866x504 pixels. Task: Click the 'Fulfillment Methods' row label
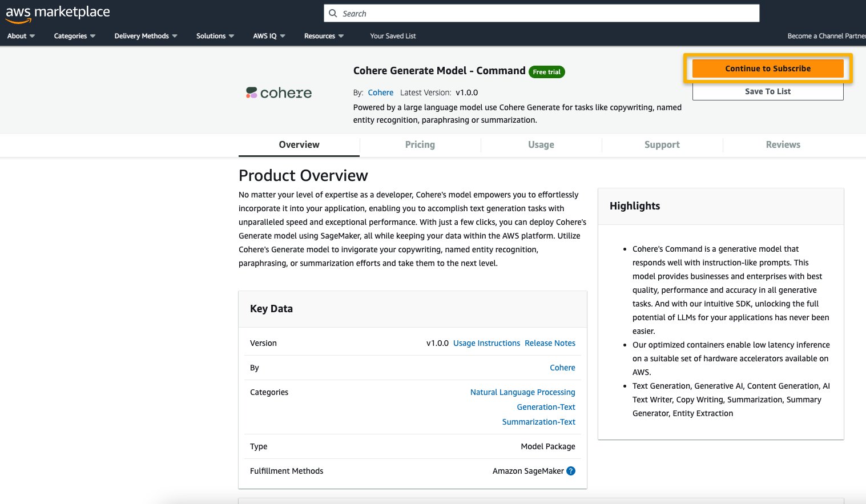coord(287,471)
